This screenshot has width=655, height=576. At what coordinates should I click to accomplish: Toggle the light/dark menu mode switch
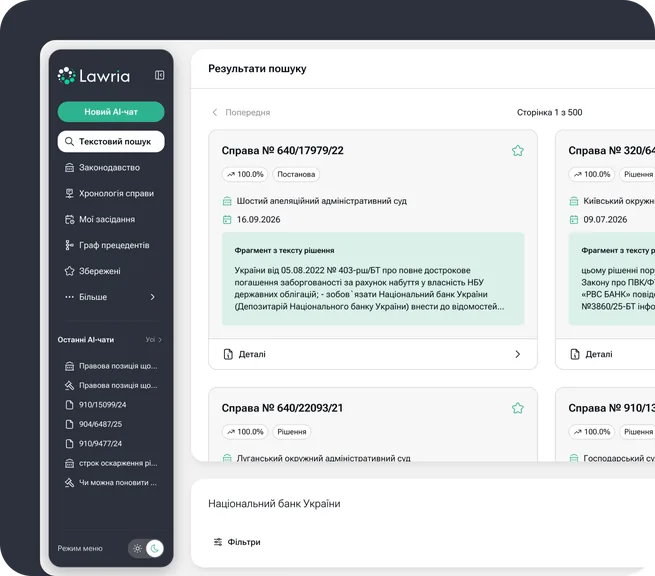coord(146,548)
